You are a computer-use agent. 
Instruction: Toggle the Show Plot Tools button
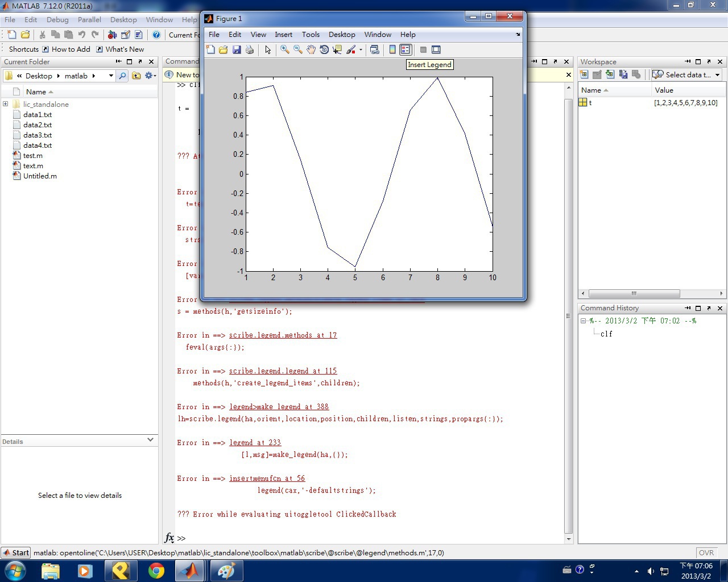(x=436, y=50)
